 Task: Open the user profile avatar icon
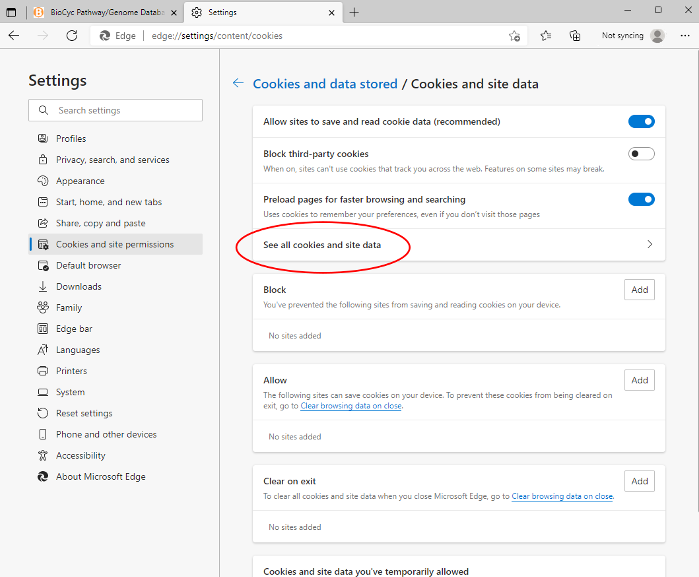(x=657, y=35)
